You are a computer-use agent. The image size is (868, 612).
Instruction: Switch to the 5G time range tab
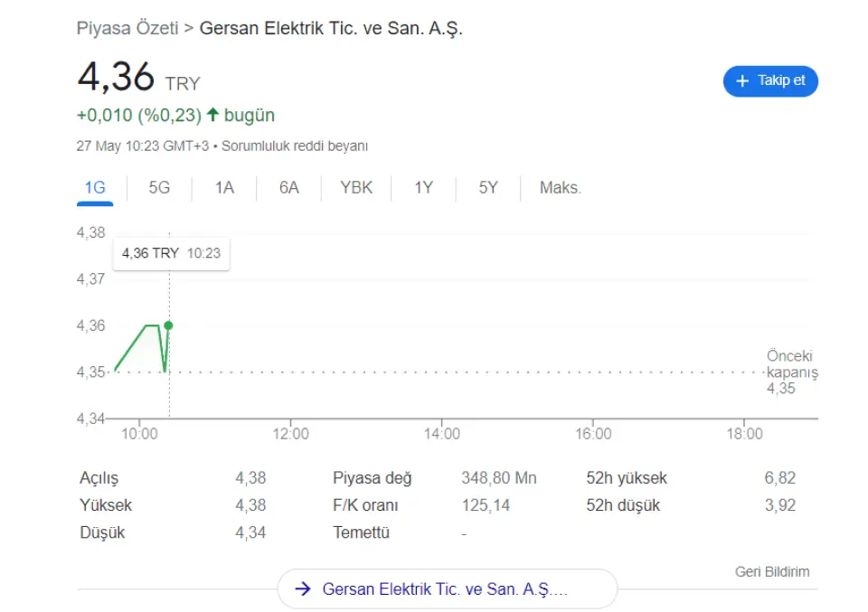click(159, 188)
